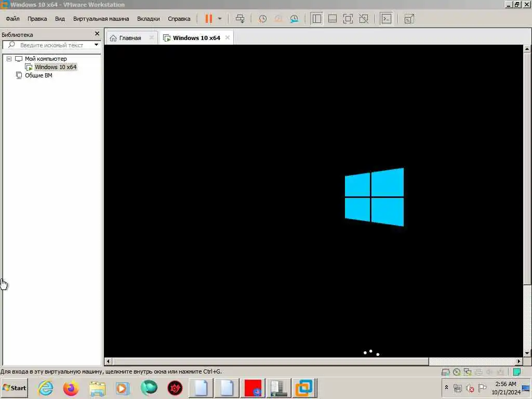Expand the library search options dropdown

tap(96, 45)
